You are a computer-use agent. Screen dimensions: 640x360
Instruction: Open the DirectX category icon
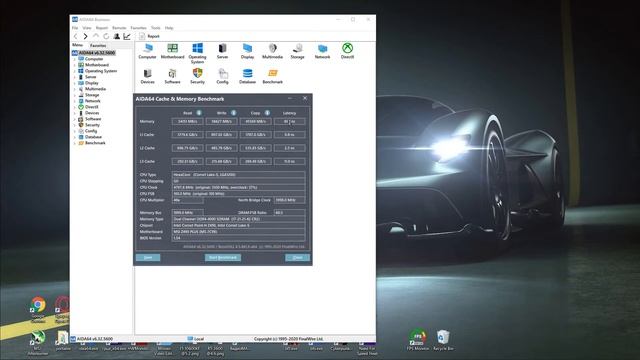[347, 51]
